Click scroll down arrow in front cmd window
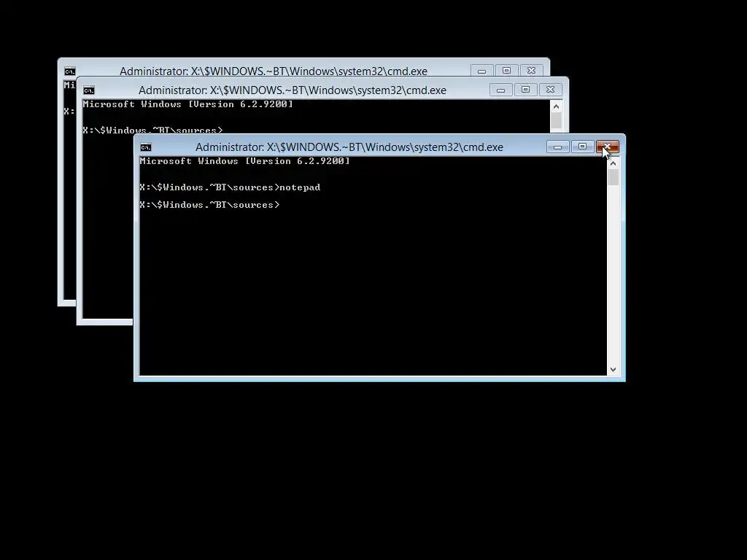 click(x=613, y=370)
